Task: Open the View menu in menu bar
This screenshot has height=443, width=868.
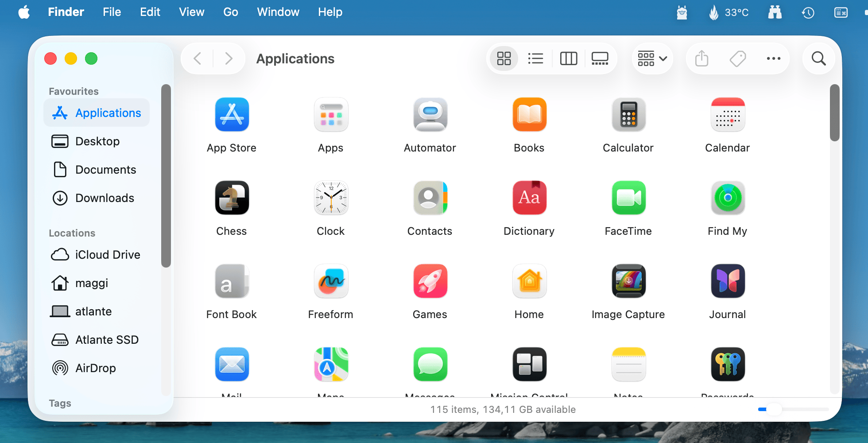Action: (191, 12)
